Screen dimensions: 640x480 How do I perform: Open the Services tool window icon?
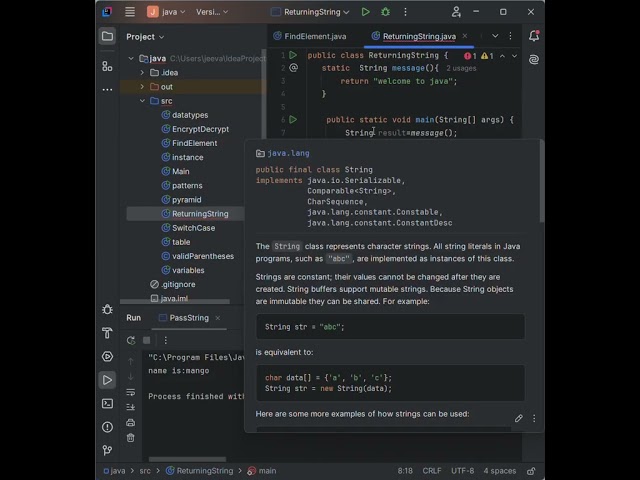107,356
